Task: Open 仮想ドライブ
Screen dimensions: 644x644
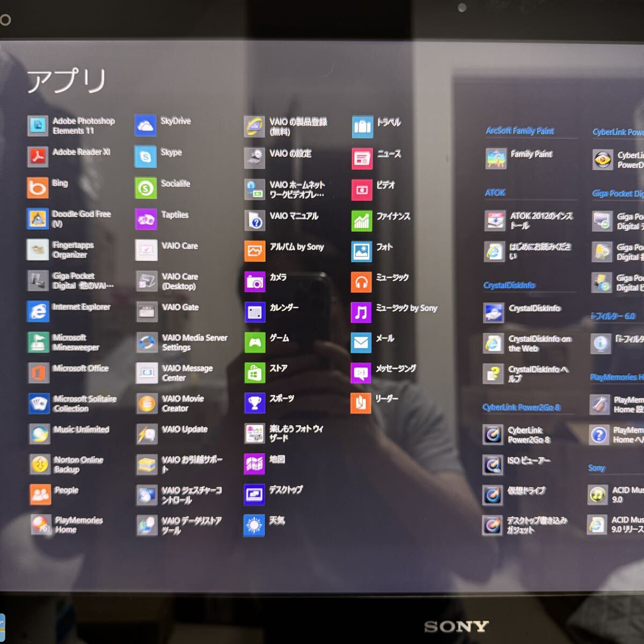Action: [514, 495]
